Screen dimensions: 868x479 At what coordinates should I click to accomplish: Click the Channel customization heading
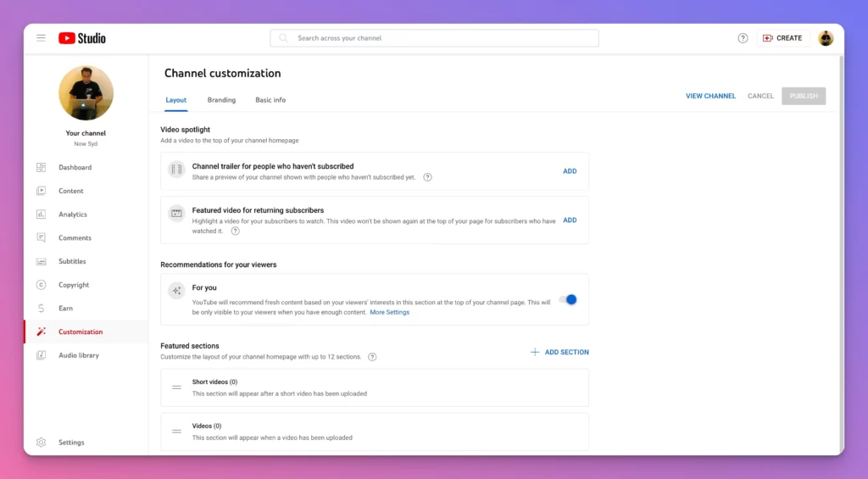223,73
